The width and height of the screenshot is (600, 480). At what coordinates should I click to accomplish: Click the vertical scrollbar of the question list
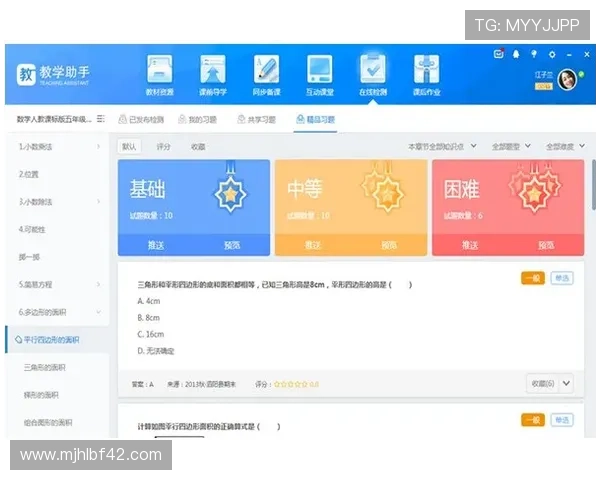[x=593, y=184]
